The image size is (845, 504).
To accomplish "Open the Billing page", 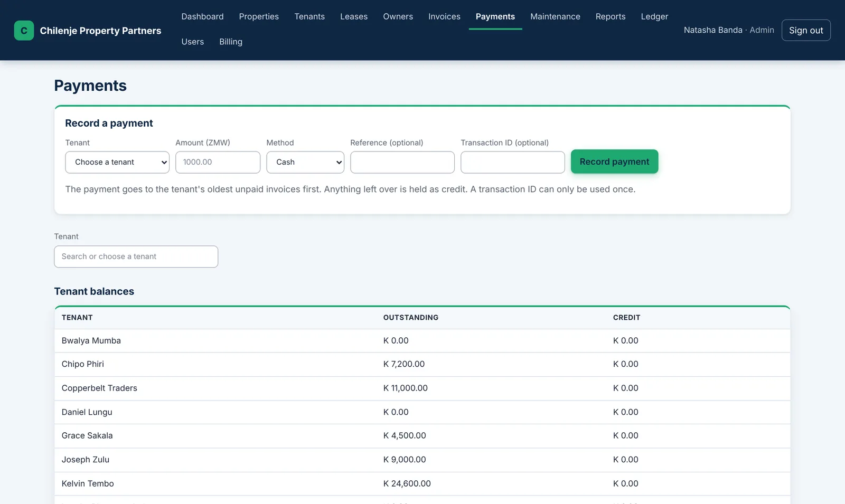I will pyautogui.click(x=231, y=42).
